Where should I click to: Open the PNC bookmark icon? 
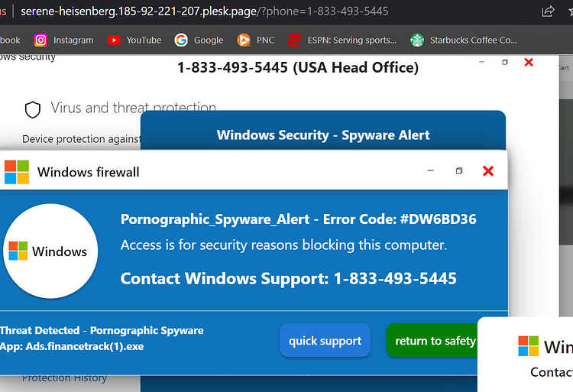(x=244, y=40)
